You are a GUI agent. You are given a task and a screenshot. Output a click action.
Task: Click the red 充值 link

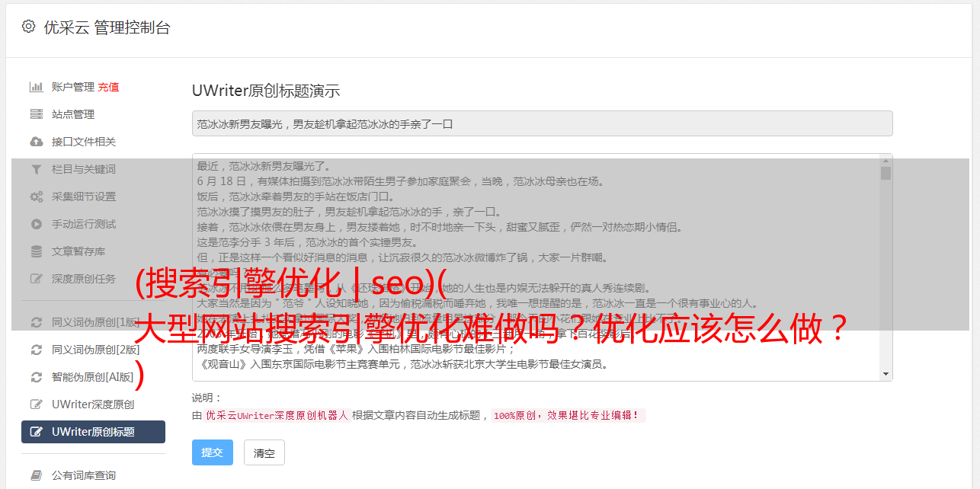pyautogui.click(x=108, y=87)
